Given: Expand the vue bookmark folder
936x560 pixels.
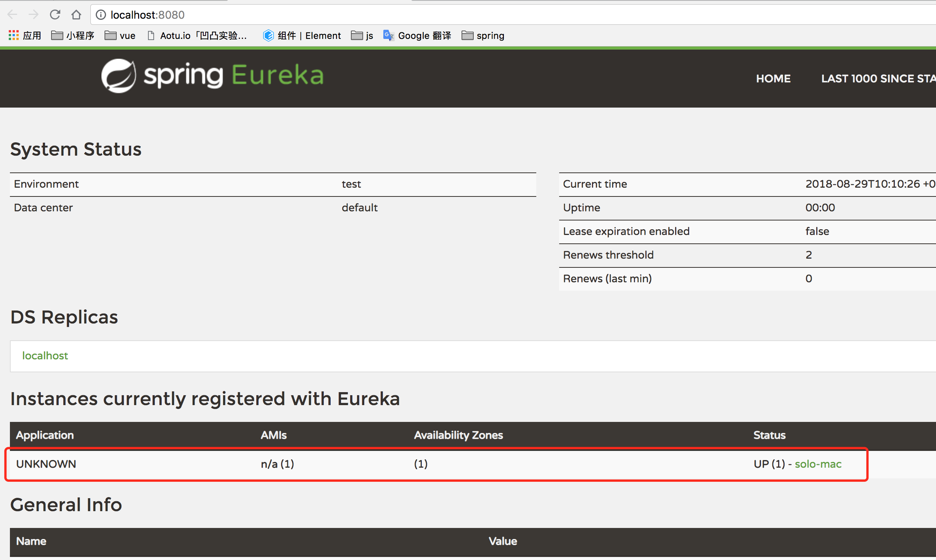Looking at the screenshot, I should click(120, 35).
